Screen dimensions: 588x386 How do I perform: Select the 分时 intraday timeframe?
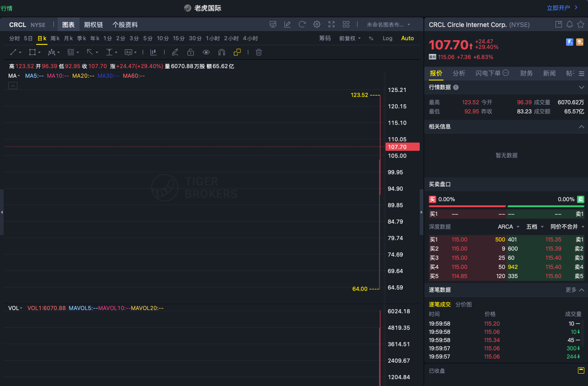(x=15, y=38)
